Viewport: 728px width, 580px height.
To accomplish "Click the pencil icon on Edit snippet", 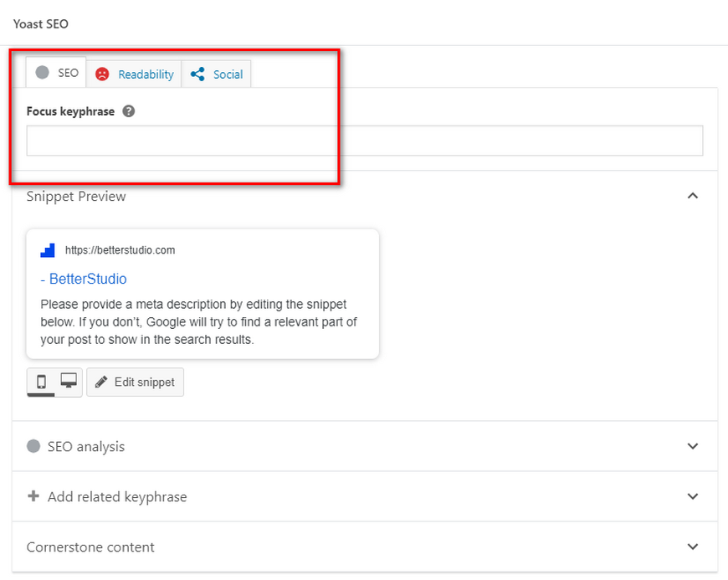I will coord(101,382).
